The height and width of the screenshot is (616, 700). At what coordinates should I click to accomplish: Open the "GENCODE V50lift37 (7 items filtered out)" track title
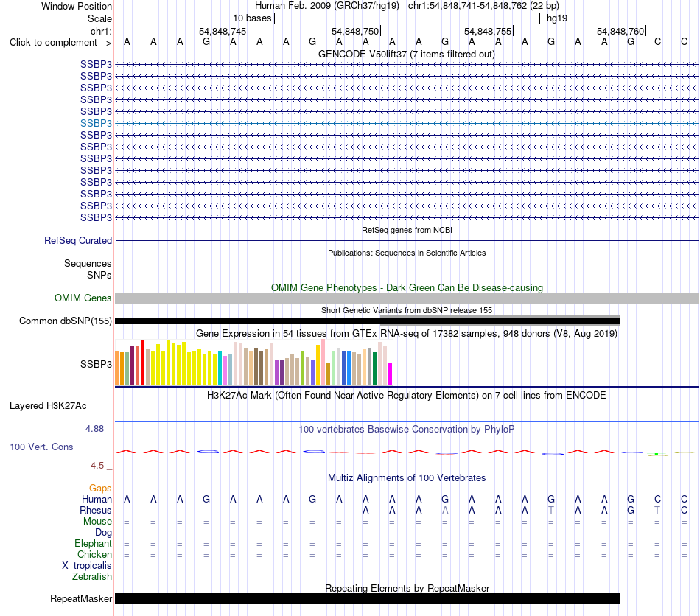click(x=406, y=55)
